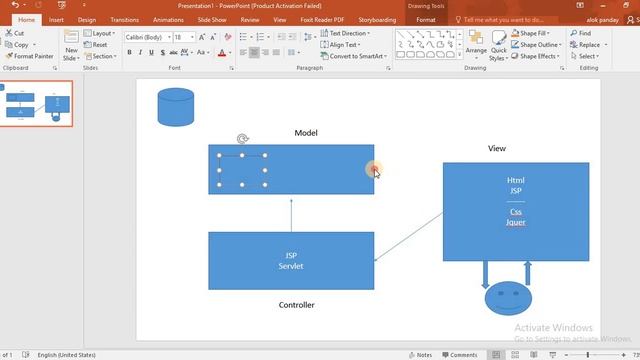Toggle Bold formatting
The height and width of the screenshot is (360, 640).
(129, 52)
